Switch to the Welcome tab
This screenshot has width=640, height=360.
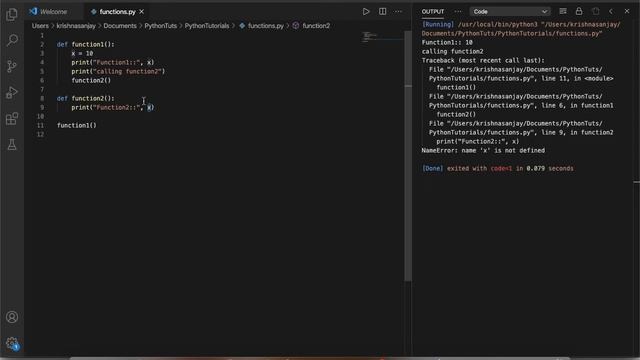tap(49, 12)
